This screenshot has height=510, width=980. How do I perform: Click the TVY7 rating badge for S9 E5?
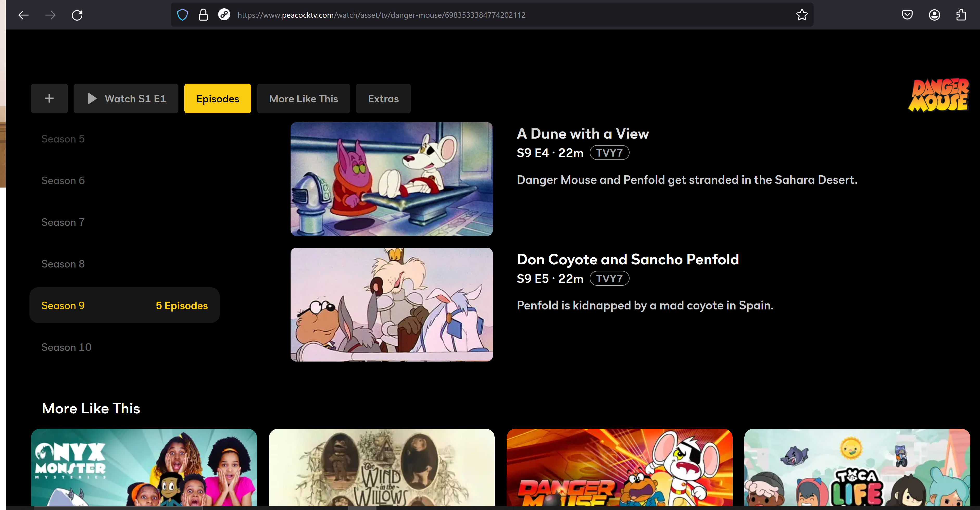[x=610, y=279]
